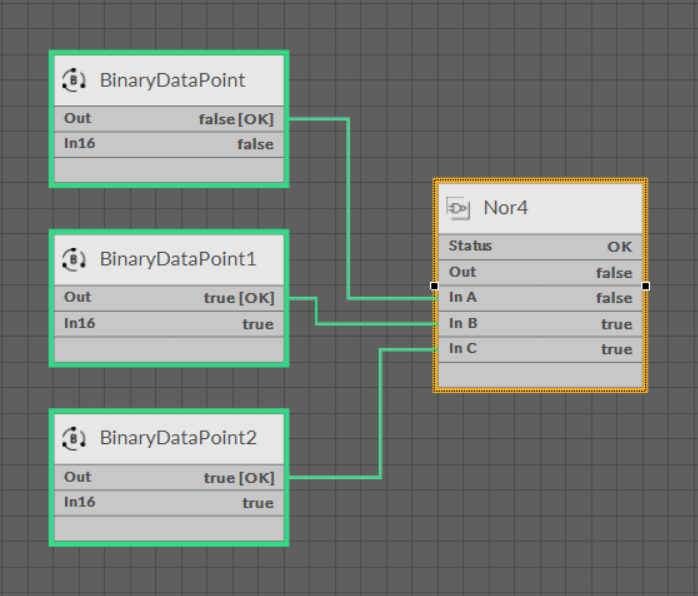Select the BinaryDataPoint2 block header
Image resolution: width=698 pixels, height=596 pixels.
pos(178,438)
